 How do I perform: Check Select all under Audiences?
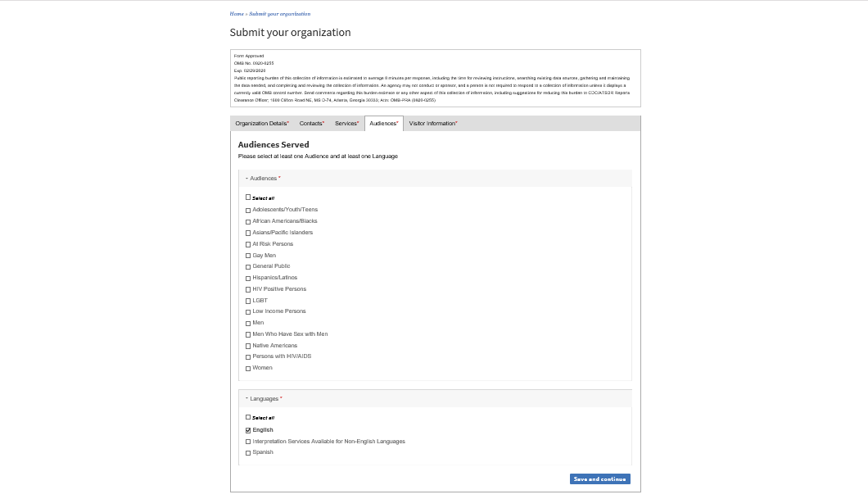coord(248,197)
